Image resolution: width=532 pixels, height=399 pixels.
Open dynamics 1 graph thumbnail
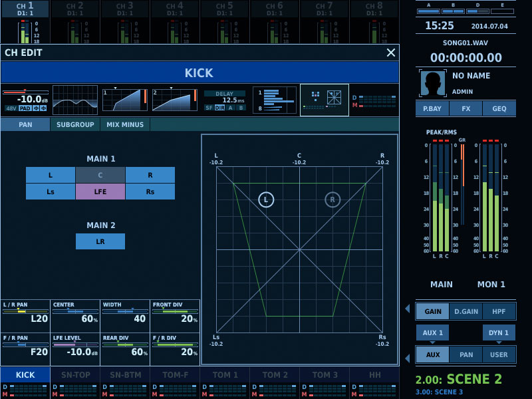coord(125,100)
